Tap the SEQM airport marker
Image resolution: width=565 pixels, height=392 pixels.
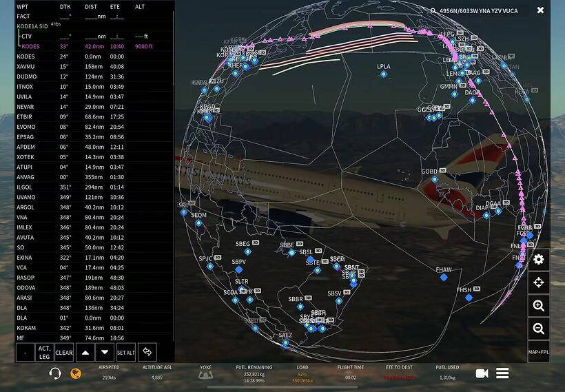tap(198, 223)
